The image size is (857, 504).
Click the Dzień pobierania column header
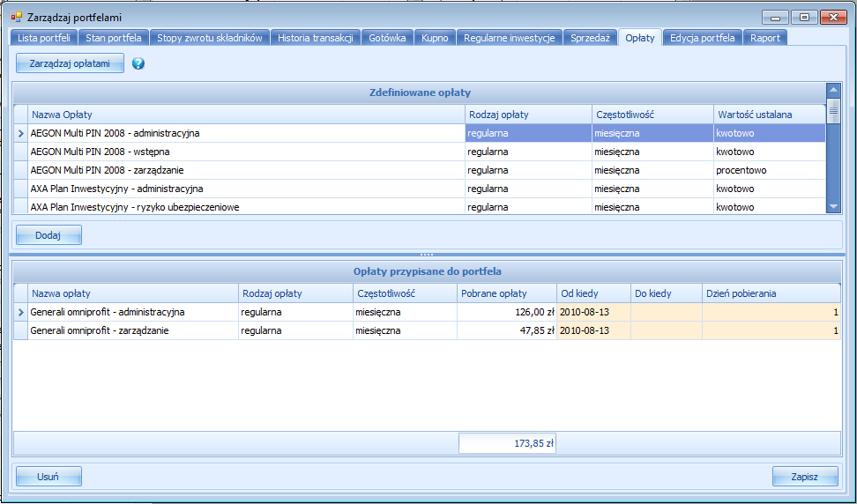[771, 293]
